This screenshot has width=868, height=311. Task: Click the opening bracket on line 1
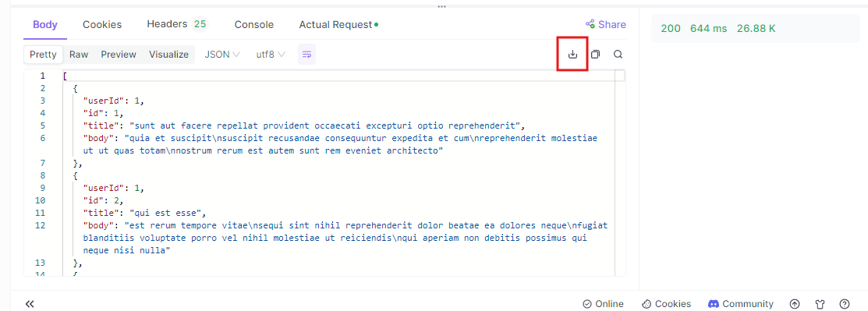65,76
